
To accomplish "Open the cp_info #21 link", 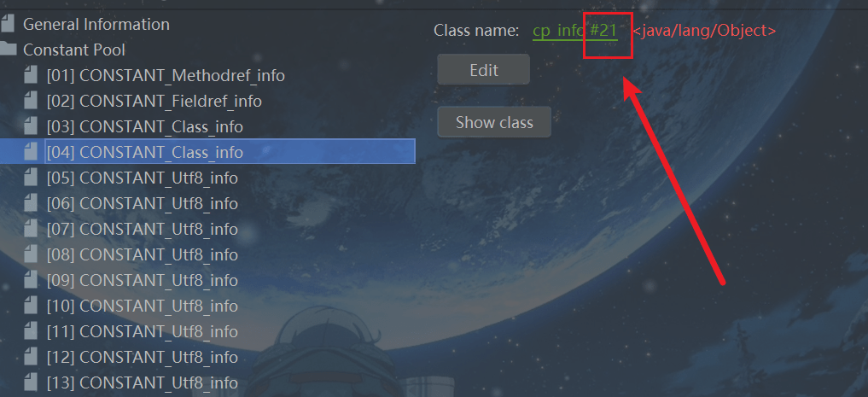I will click(x=574, y=31).
